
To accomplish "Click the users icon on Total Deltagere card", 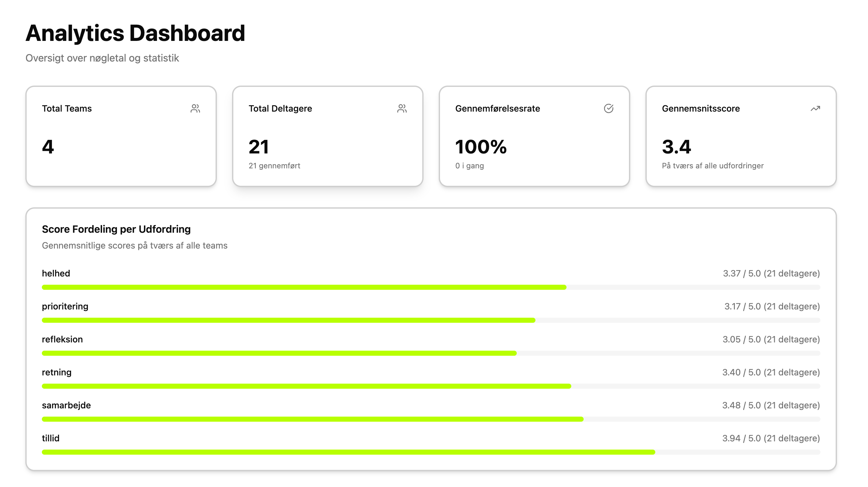I will [402, 108].
